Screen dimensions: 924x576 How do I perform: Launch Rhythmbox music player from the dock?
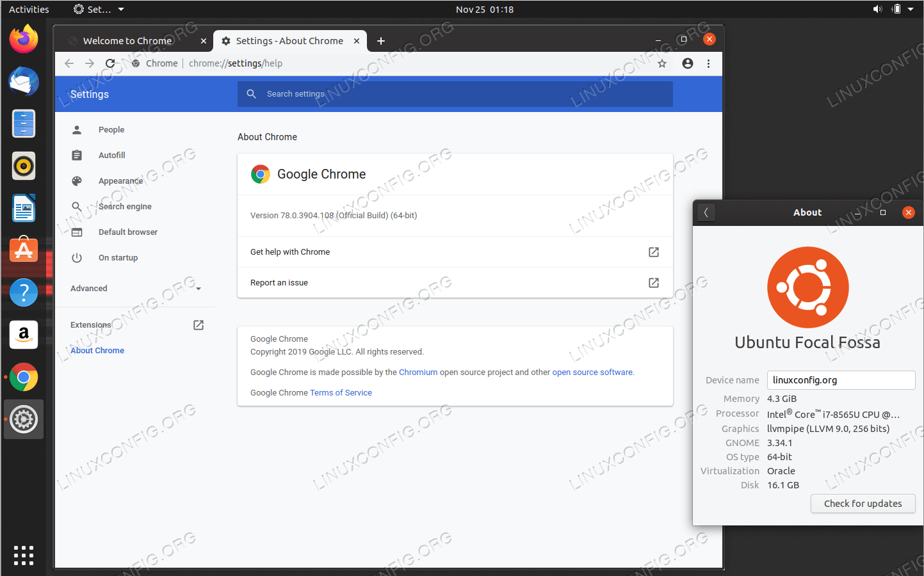click(24, 166)
